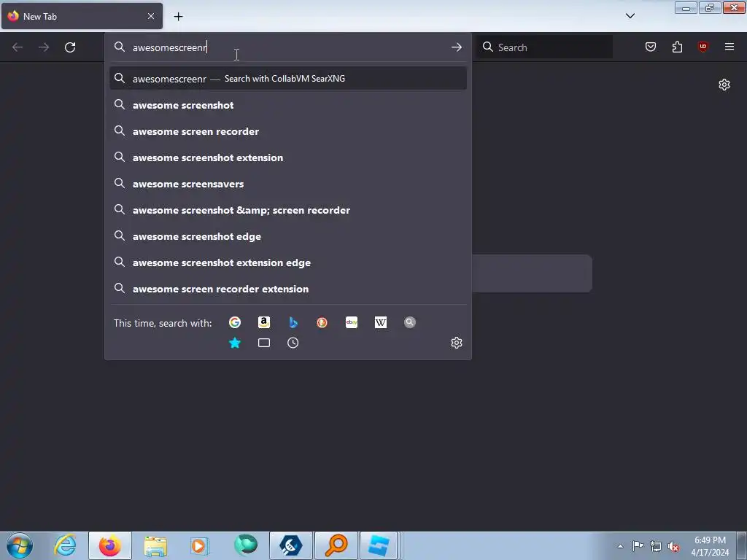Viewport: 747px width, 560px height.
Task: Choose suggestion 'awesome screenshot extension edge'
Action: [x=287, y=262]
